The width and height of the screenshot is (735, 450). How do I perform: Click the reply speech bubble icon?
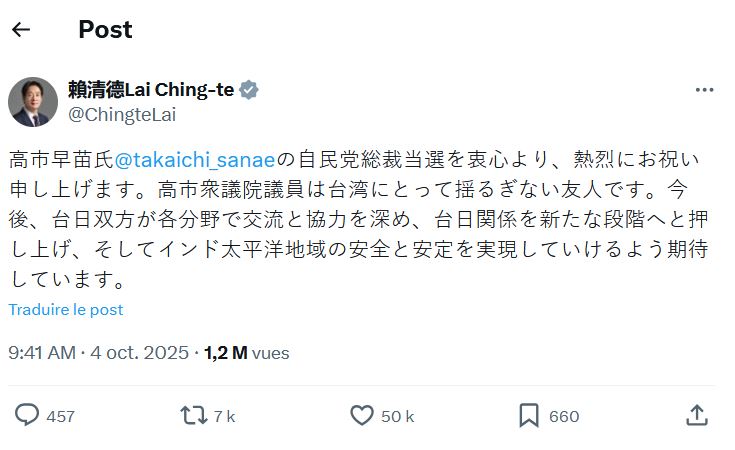[x=27, y=415]
